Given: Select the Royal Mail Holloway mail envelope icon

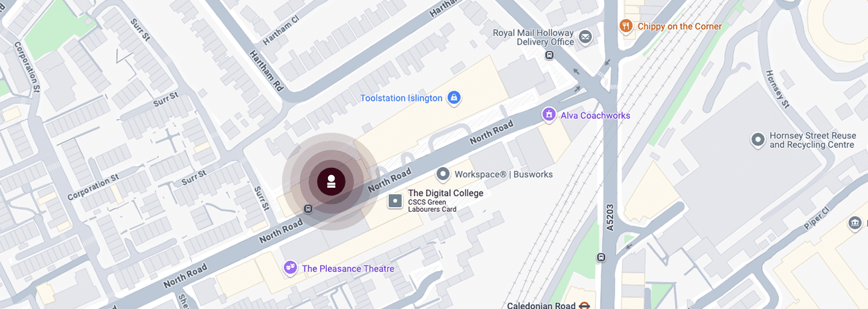Looking at the screenshot, I should coord(585,38).
